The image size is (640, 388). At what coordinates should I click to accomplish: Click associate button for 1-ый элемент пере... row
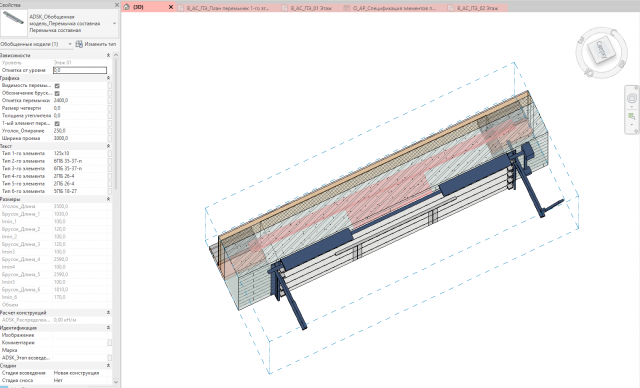pyautogui.click(x=109, y=123)
